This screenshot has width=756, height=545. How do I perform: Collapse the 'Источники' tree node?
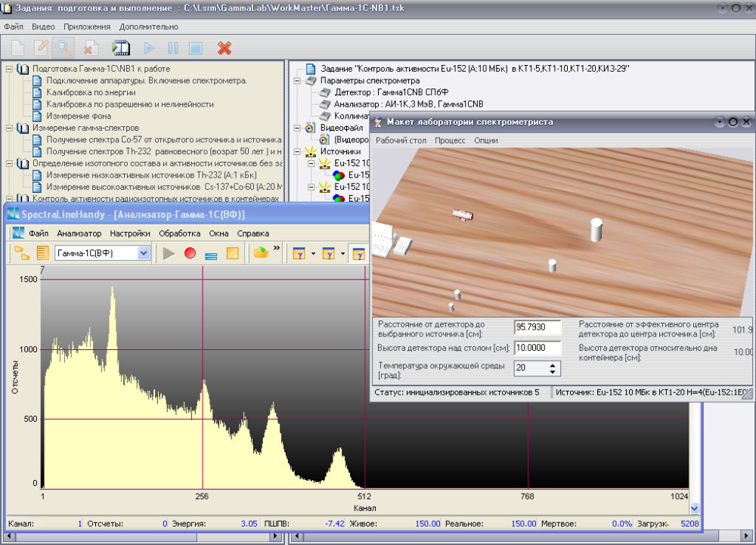298,151
